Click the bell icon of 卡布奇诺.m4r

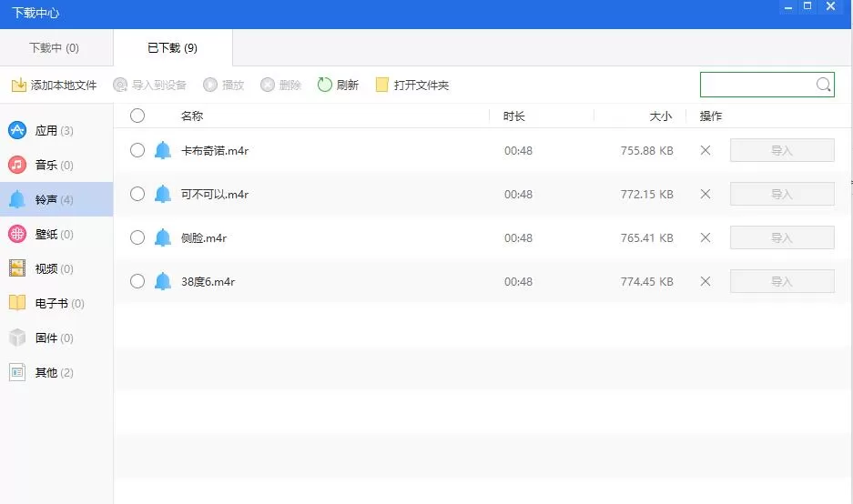(x=163, y=151)
